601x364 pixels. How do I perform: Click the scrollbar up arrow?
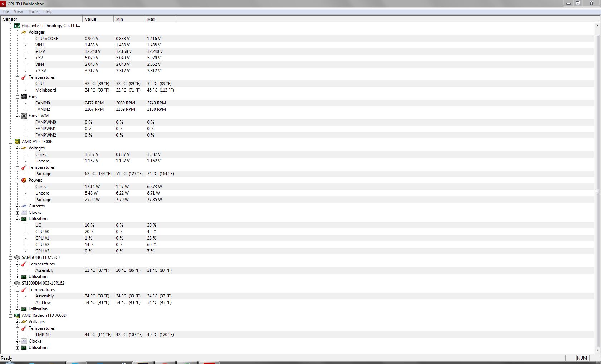597,26
